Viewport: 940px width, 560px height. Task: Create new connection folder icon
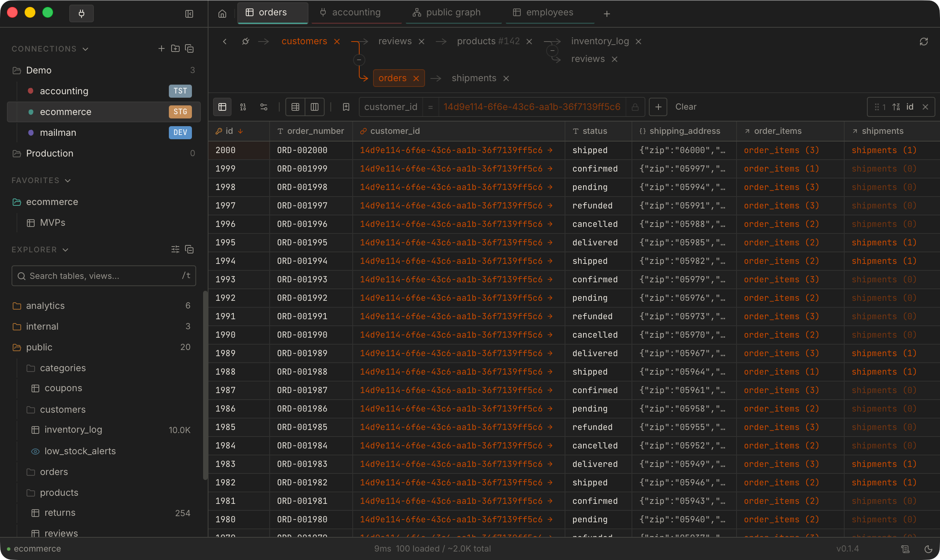coord(175,48)
